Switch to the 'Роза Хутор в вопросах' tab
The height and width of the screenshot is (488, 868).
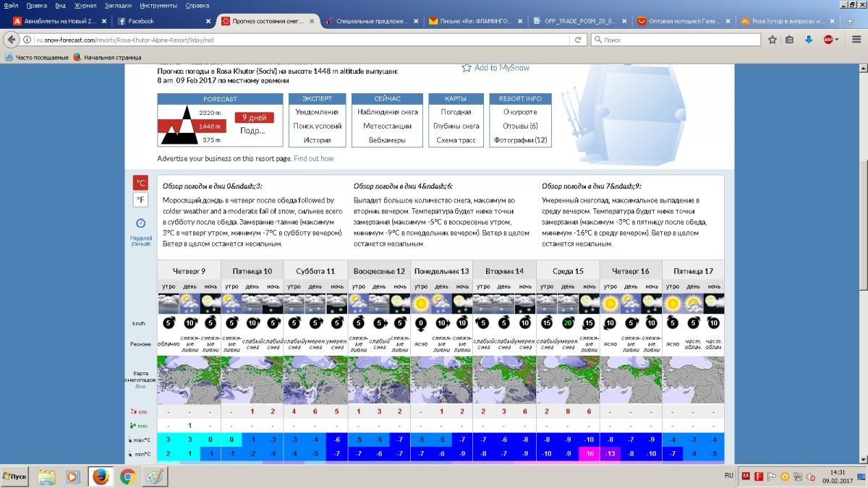tap(788, 21)
